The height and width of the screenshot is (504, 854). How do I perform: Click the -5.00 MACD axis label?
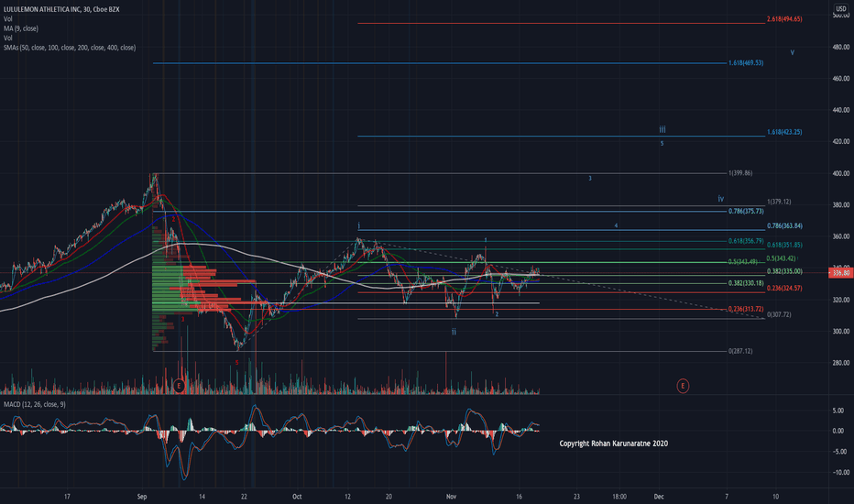pos(839,452)
